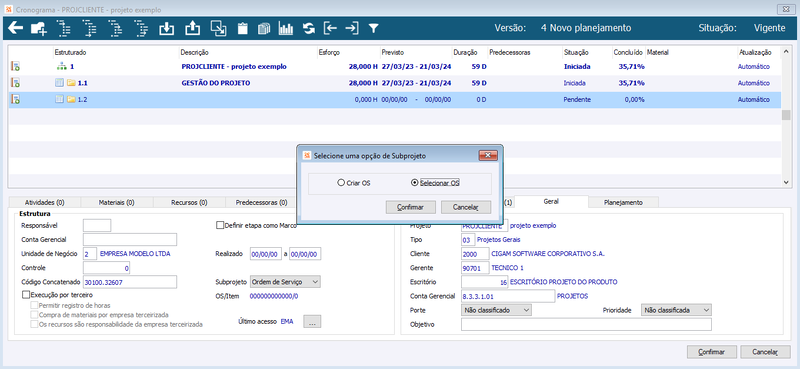Click the back arrow toolbar icon

tap(15, 29)
